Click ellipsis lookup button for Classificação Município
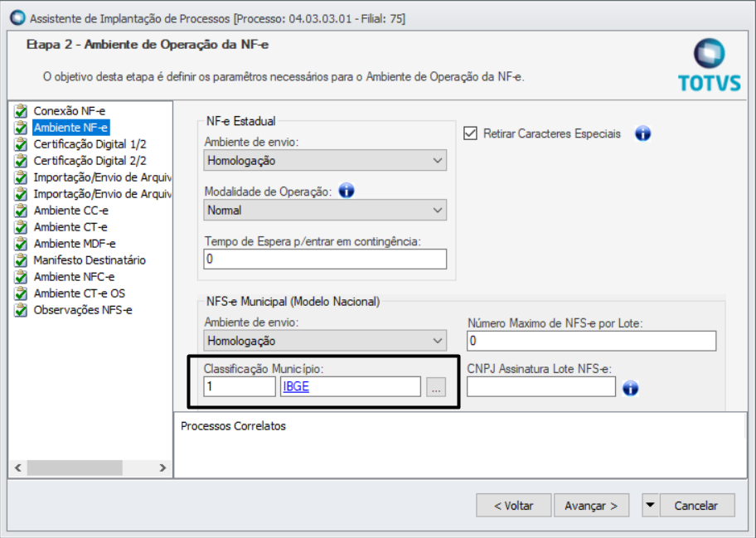The height and width of the screenshot is (538, 756). click(x=436, y=387)
